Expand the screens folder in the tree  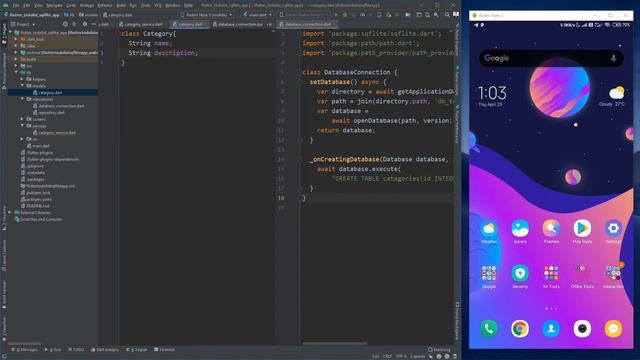click(22, 119)
